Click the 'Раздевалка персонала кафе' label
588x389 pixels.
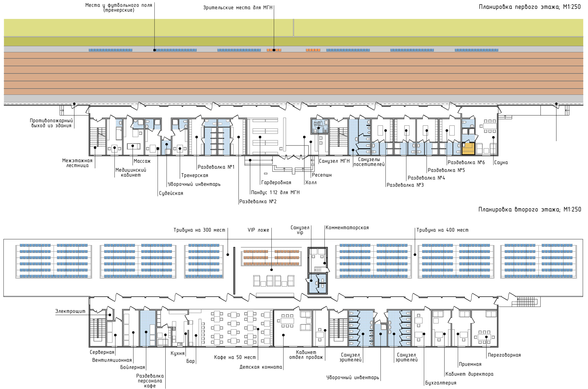150,381
